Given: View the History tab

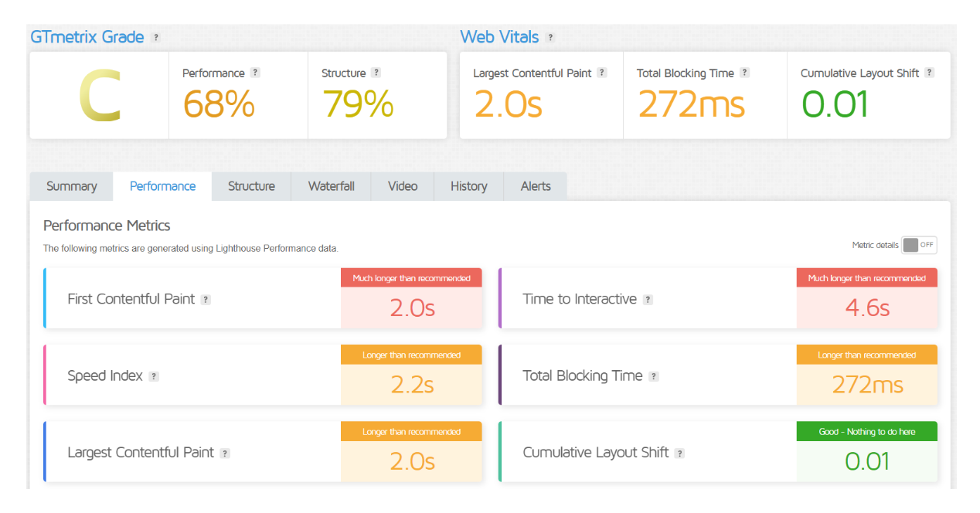Looking at the screenshot, I should (468, 186).
